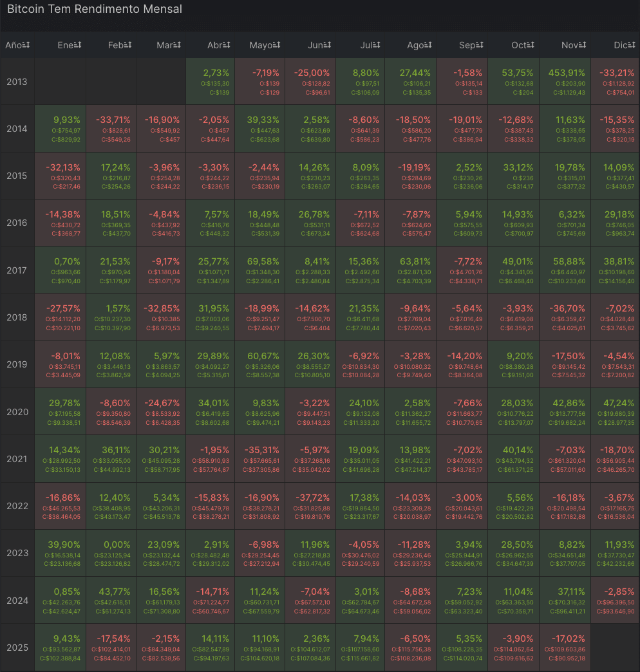Click the 37,11% value in Nov 2024
Screen dimensions: 640x672
point(571,592)
